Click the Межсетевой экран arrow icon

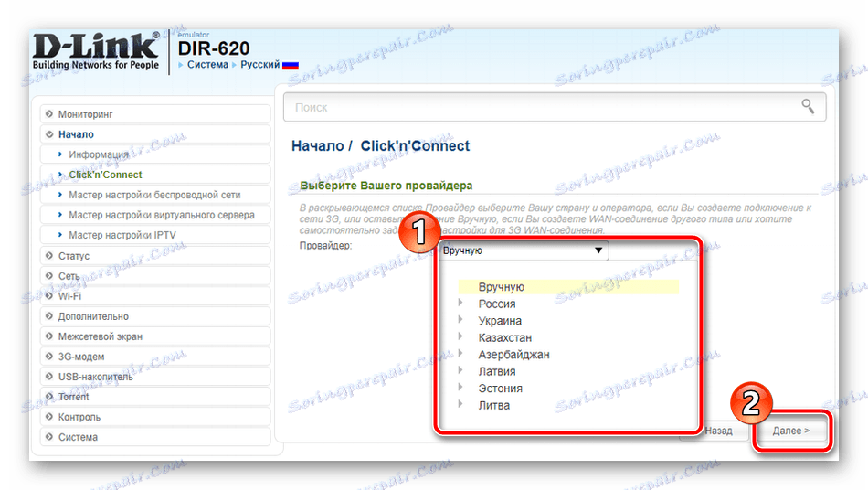tap(49, 336)
